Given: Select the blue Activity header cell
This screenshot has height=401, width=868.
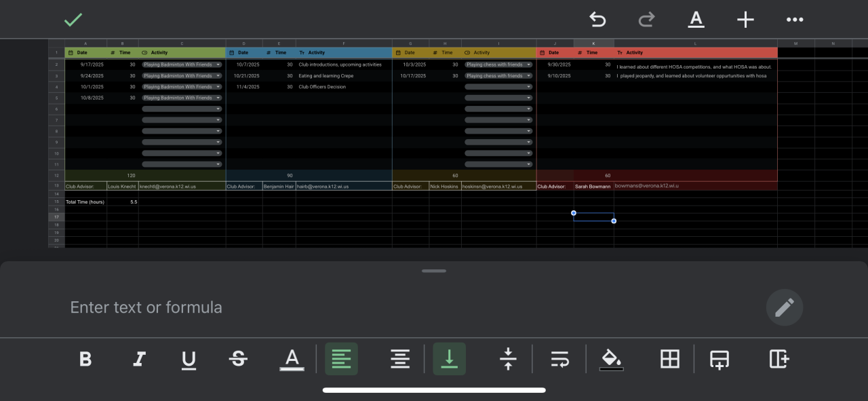Looking at the screenshot, I should [x=344, y=52].
